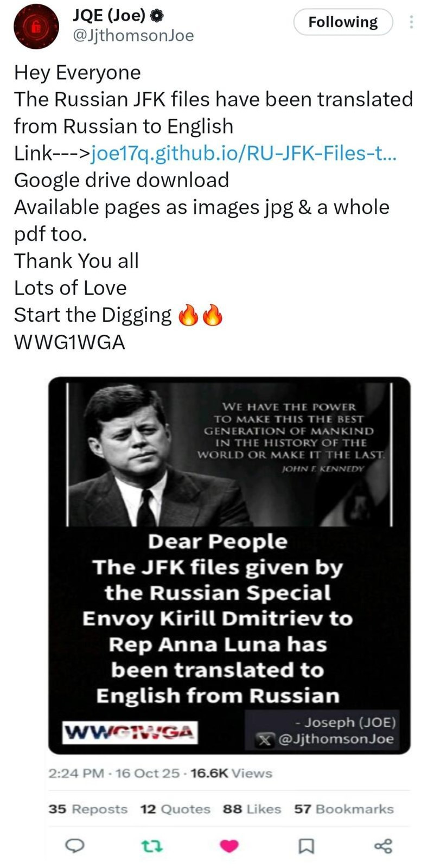Bookmark the post with the bookmark icon
The height and width of the screenshot is (868, 434).
307,846
